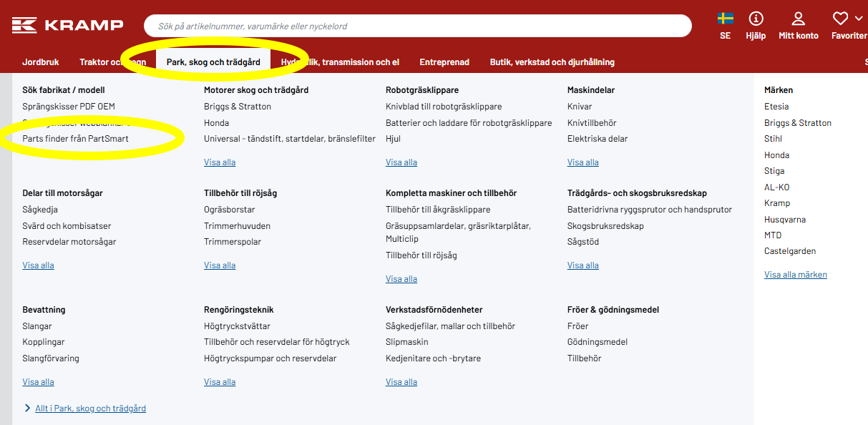The width and height of the screenshot is (868, 425).
Task: Click Visa alla under Maskindelar
Action: pos(583,162)
